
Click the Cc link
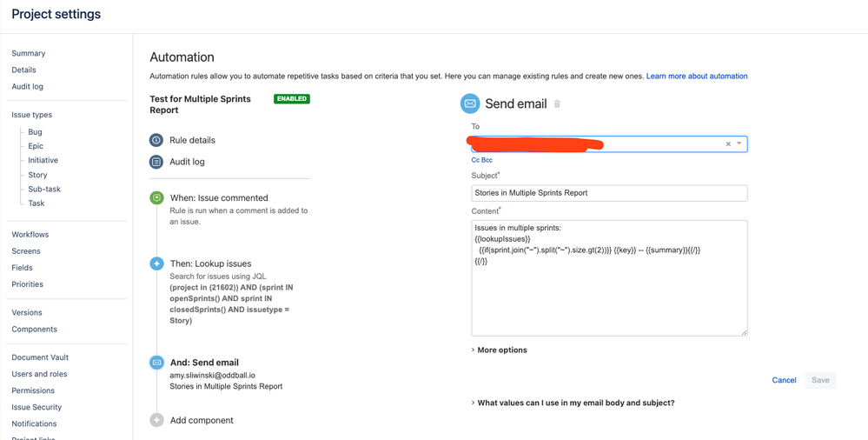tap(475, 160)
